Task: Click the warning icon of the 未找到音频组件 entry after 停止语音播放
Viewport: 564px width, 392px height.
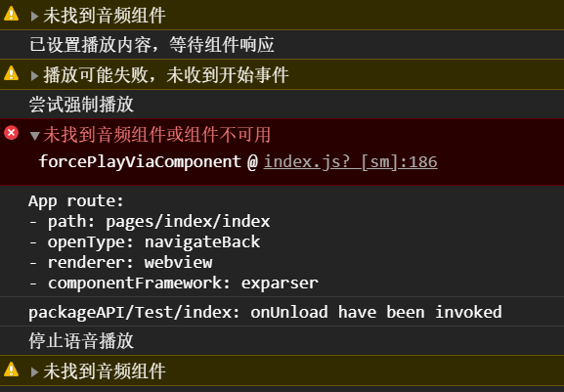Action: point(11,370)
